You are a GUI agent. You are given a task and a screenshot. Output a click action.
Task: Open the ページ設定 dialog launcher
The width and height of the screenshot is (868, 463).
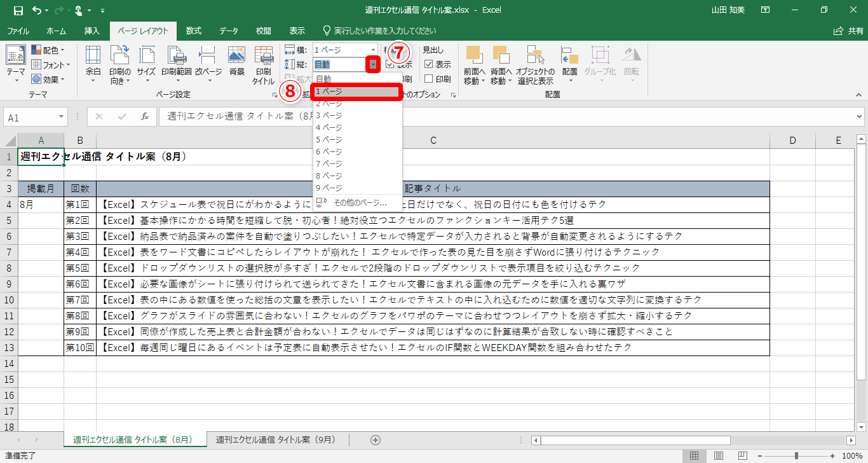coord(275,95)
